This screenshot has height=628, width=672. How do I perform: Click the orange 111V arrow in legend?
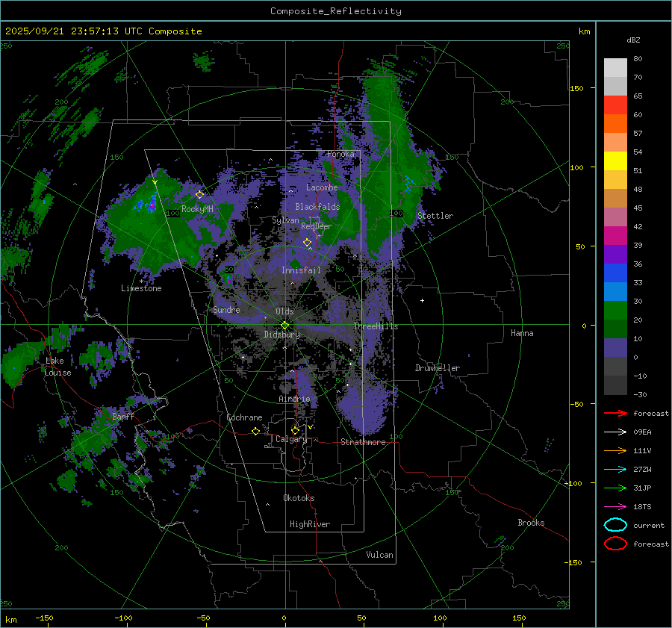(615, 450)
